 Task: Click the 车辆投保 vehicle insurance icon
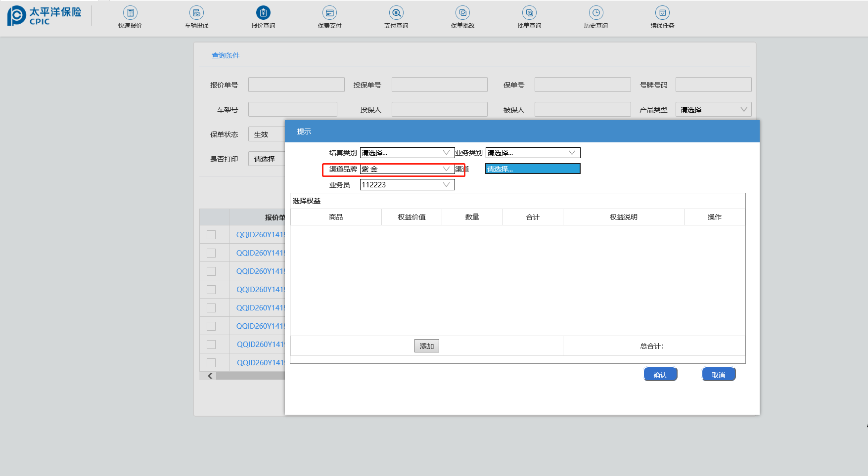[x=196, y=13]
